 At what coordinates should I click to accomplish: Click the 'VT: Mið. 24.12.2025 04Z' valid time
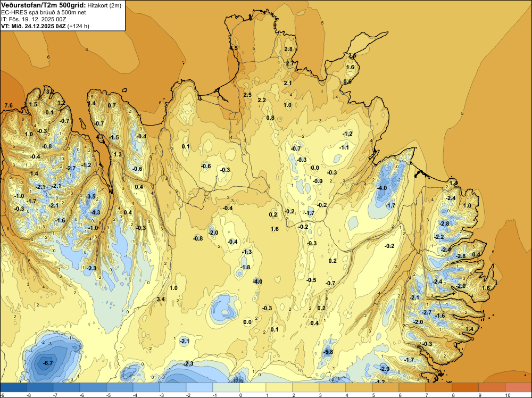33,26
